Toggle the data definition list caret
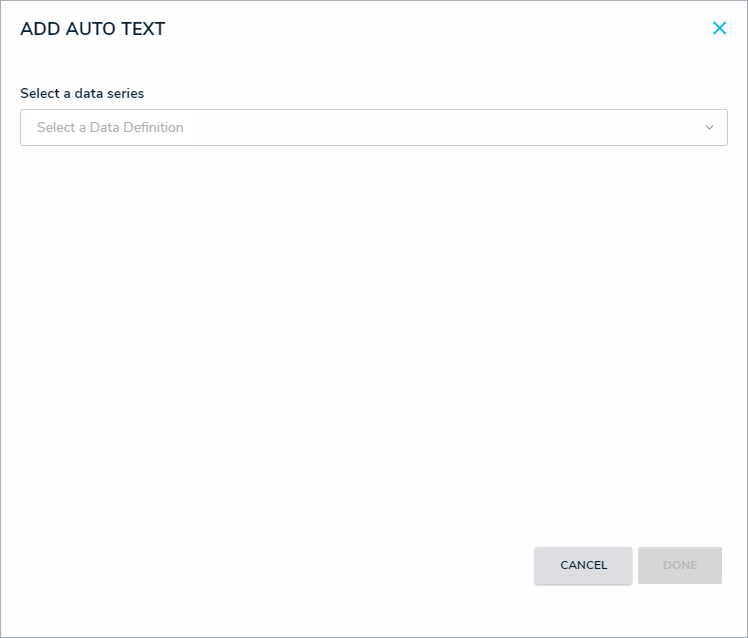748x638 pixels. (x=709, y=128)
